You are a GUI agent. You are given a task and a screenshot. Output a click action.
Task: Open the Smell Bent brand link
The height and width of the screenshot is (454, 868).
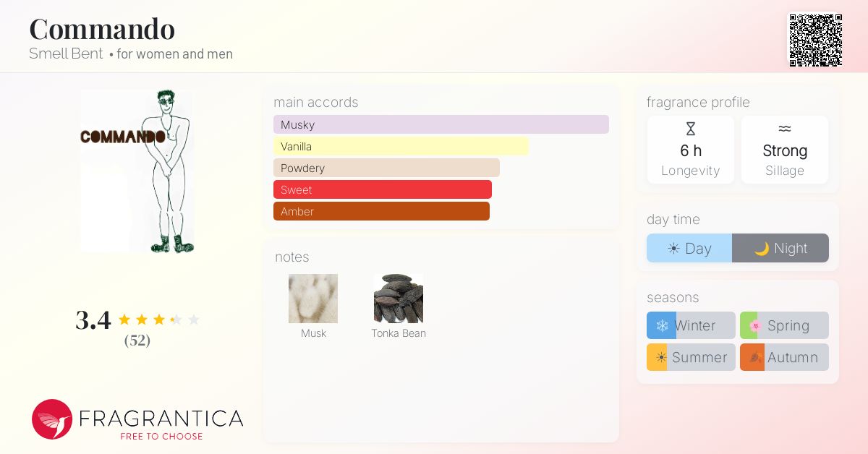(66, 53)
